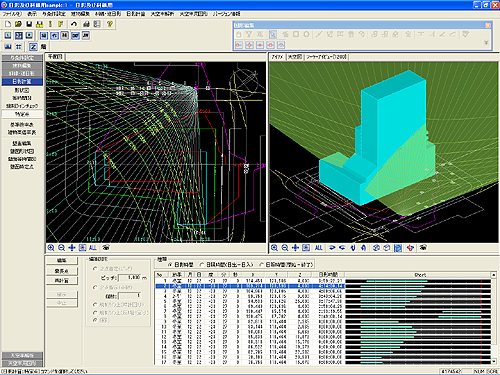Fit all with ALL under plan view
Viewport: 500px width, 375px height.
[x=93, y=248]
